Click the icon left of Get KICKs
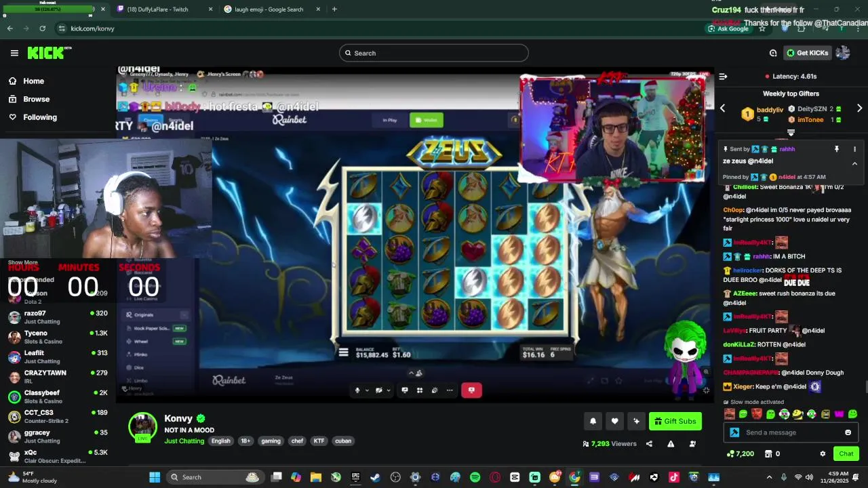 pos(773,53)
